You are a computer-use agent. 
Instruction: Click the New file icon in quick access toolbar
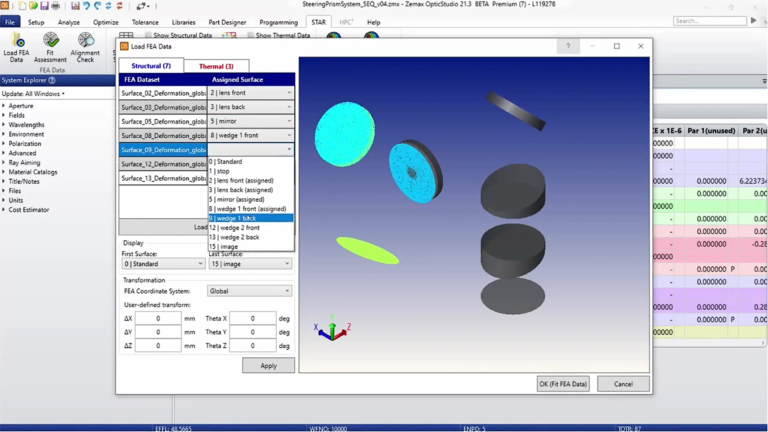pos(22,6)
